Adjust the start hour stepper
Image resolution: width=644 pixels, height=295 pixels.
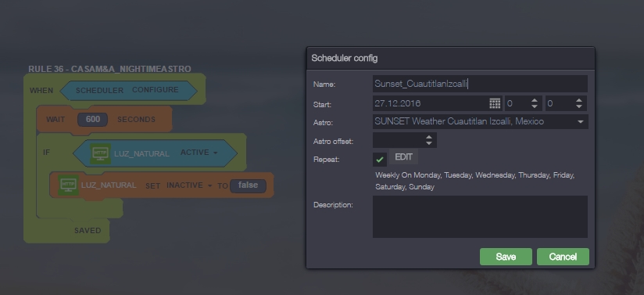[535, 103]
